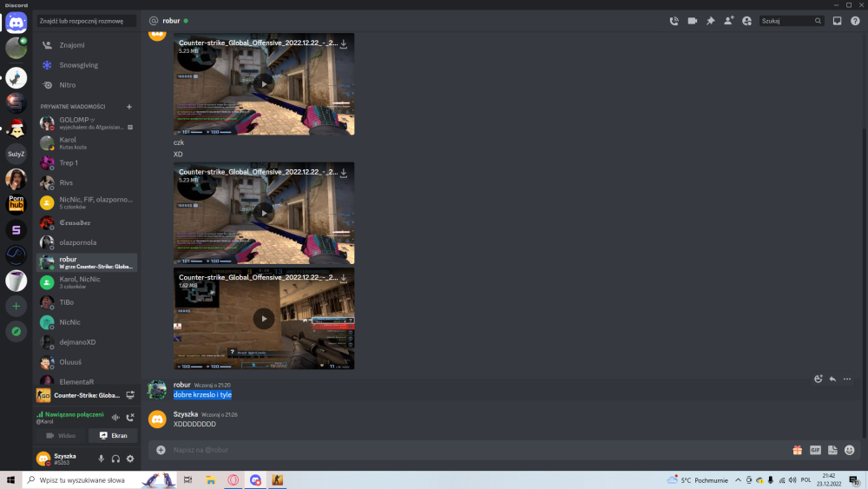Download the first Counter-strike video attachment
The width and height of the screenshot is (868, 489).
click(344, 43)
